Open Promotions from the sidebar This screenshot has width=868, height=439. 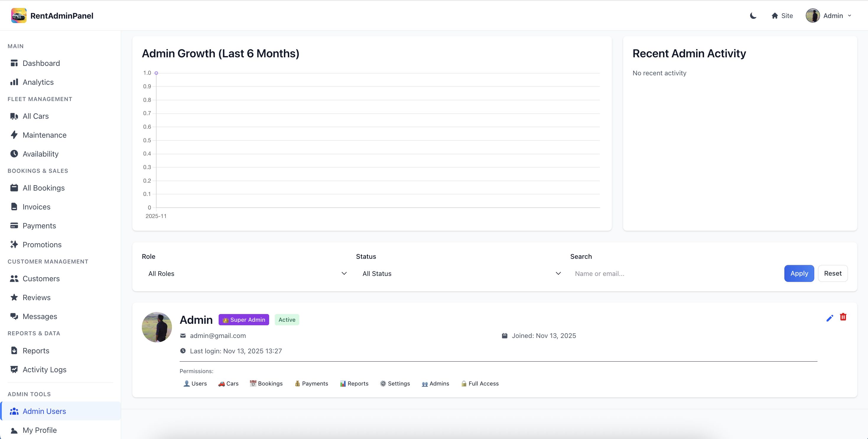tap(42, 245)
